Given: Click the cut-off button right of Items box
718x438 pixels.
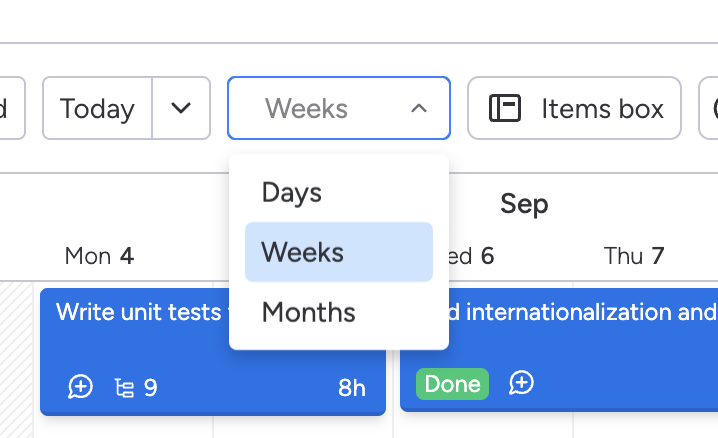Looking at the screenshot, I should pos(709,108).
